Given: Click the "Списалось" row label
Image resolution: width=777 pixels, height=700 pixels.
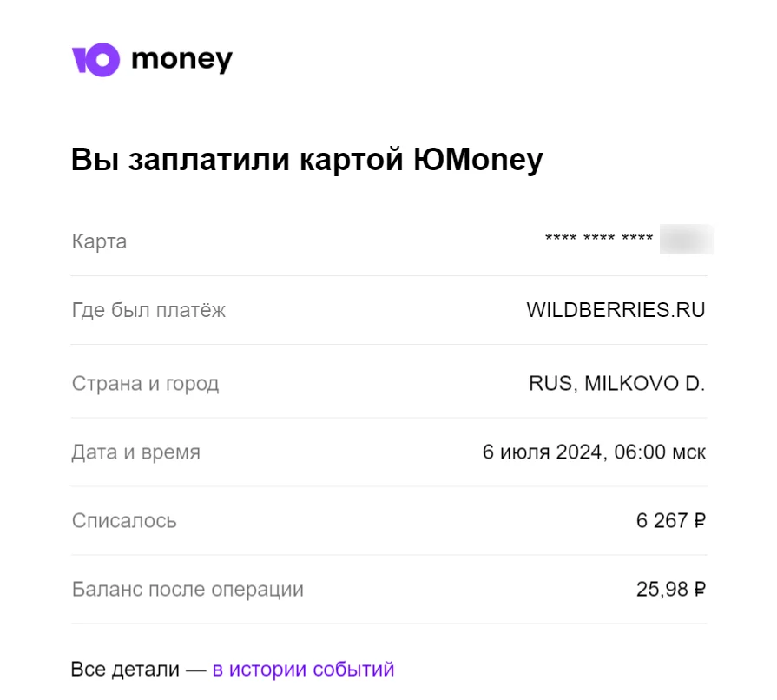Looking at the screenshot, I should (x=124, y=521).
